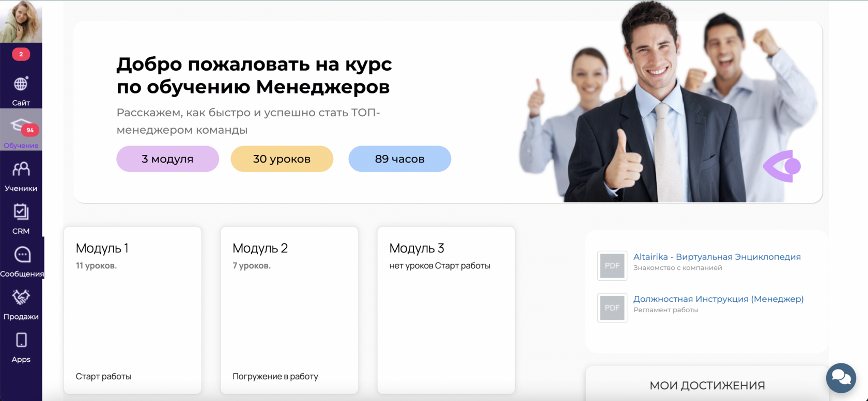Image resolution: width=868 pixels, height=401 pixels.
Task: Open the Сайт globe icon in sidebar
Action: tap(21, 84)
